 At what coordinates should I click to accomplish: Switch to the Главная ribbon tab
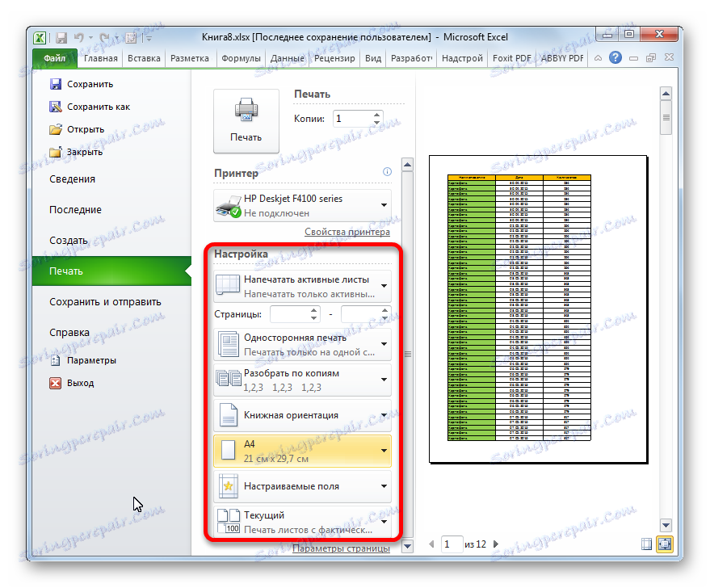[100, 58]
